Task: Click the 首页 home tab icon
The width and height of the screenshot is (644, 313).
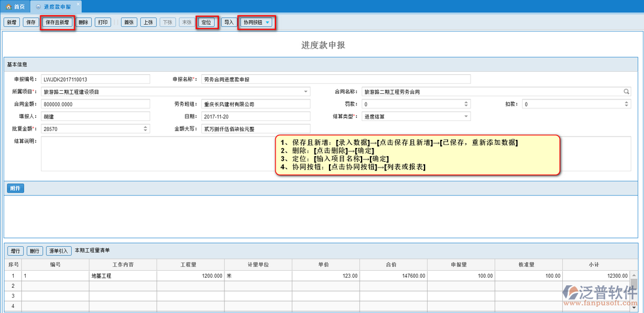Action: tap(9, 6)
